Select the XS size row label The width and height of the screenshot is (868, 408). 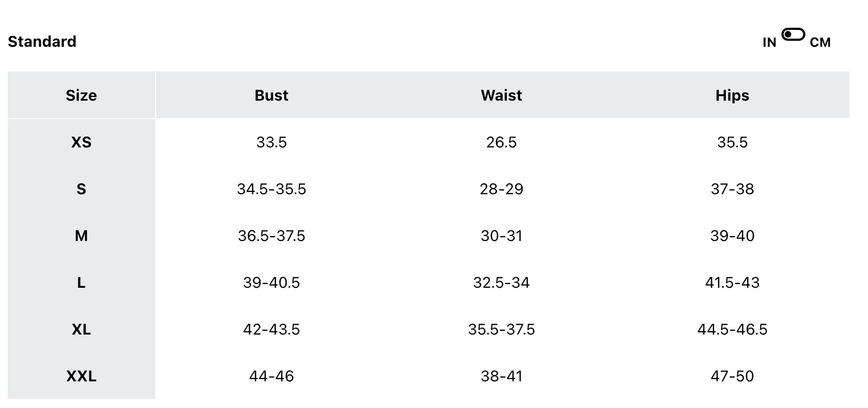tap(81, 142)
